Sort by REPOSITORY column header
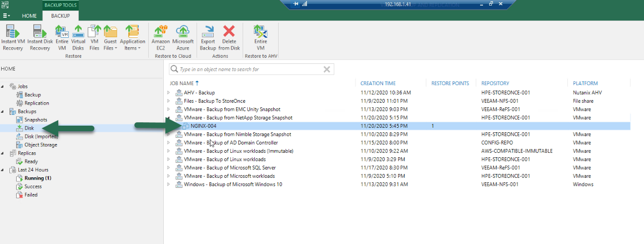 coord(495,83)
